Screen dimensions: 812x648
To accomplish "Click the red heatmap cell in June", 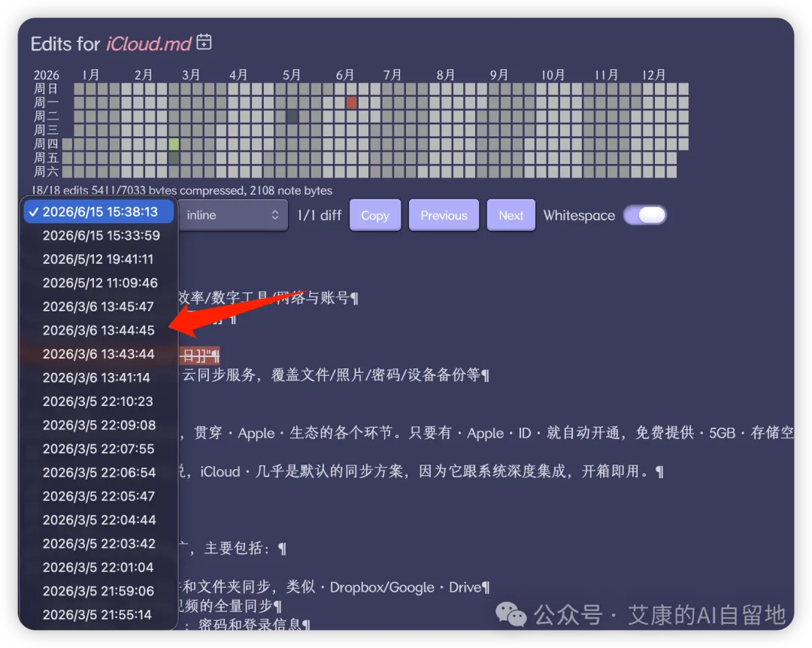I will (x=352, y=102).
